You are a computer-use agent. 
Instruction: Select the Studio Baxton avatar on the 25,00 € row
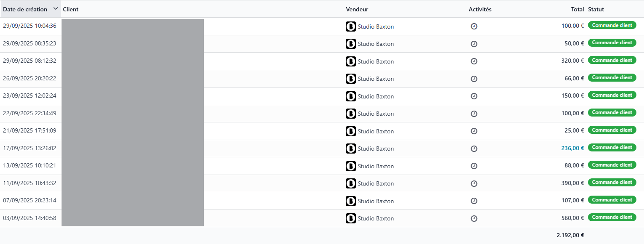coord(351,131)
